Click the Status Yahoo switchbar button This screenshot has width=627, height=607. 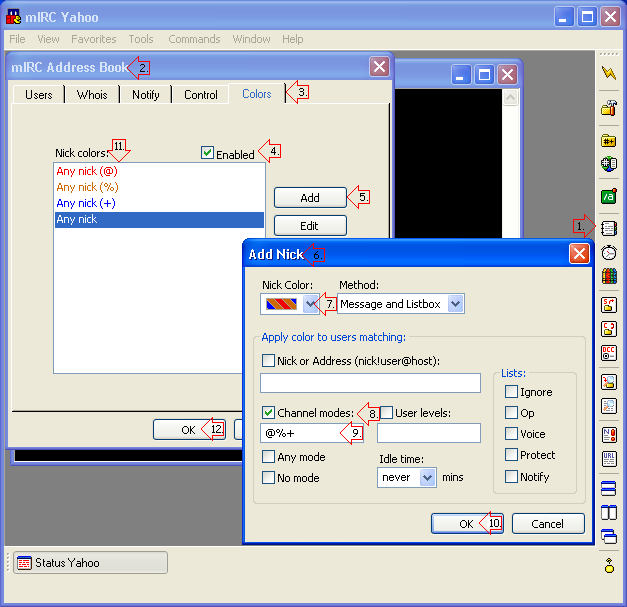click(90, 563)
